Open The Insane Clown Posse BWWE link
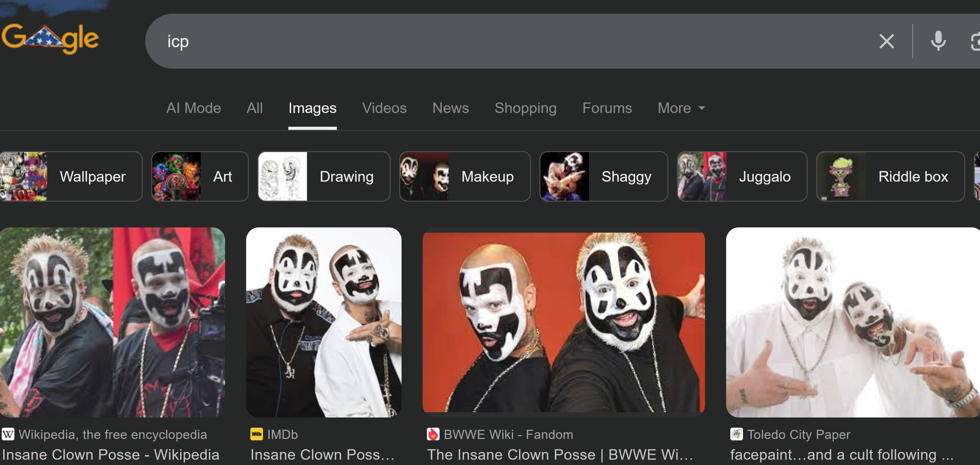 (x=559, y=455)
